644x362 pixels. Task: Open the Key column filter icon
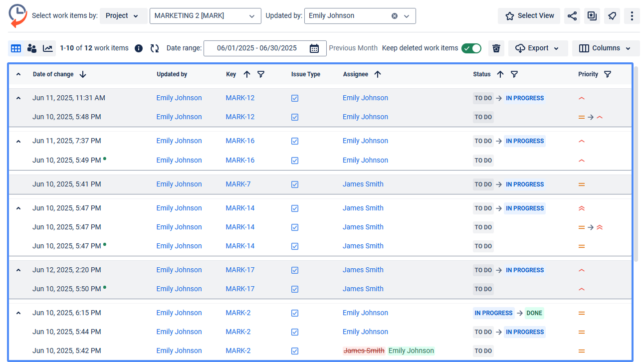pos(261,74)
